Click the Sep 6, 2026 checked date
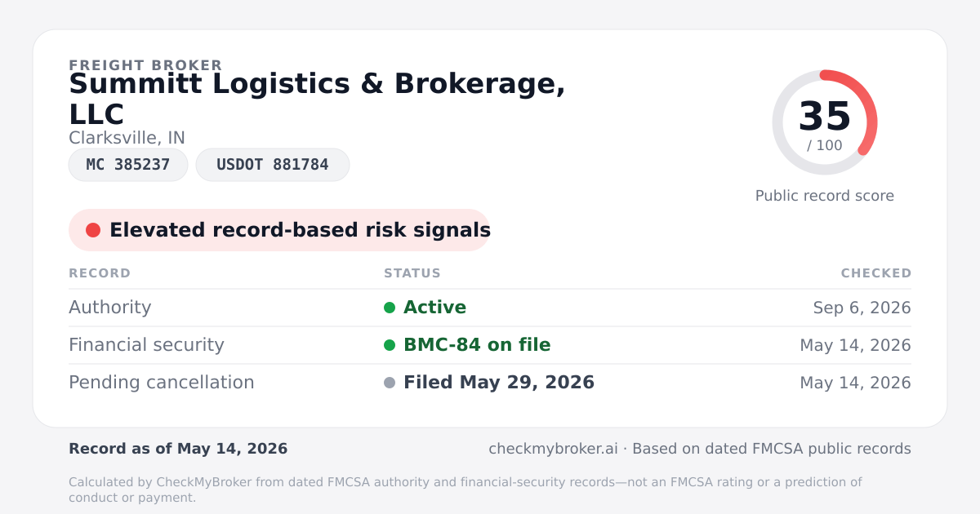Screen dimensions: 980x514 click(x=862, y=308)
